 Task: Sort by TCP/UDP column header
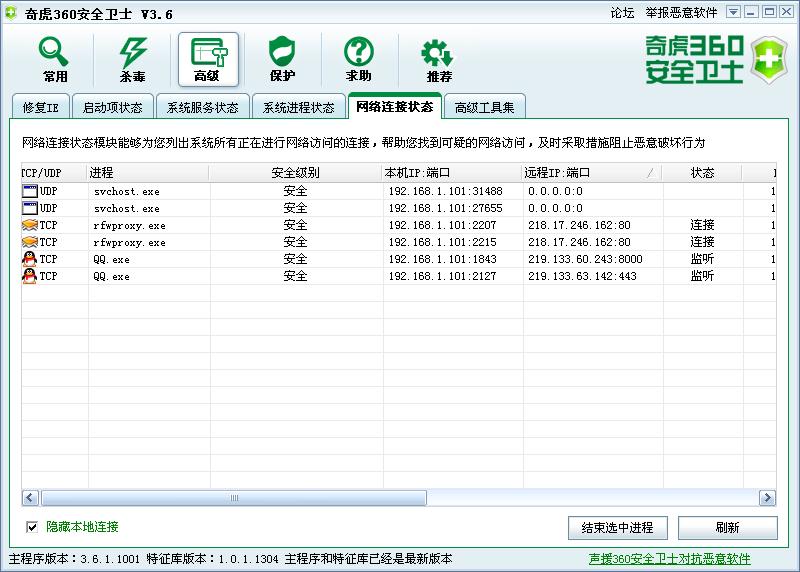54,173
